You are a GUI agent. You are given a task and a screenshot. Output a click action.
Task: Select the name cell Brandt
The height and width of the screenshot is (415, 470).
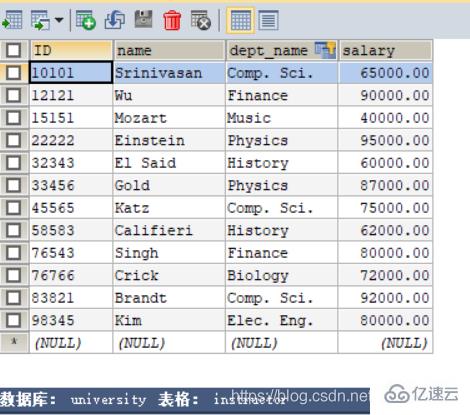click(169, 298)
